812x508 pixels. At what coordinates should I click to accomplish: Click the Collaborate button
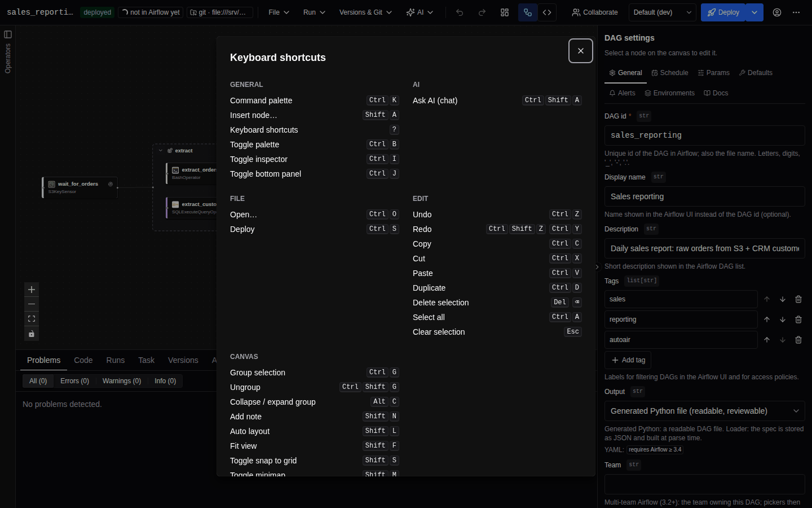[x=595, y=12]
